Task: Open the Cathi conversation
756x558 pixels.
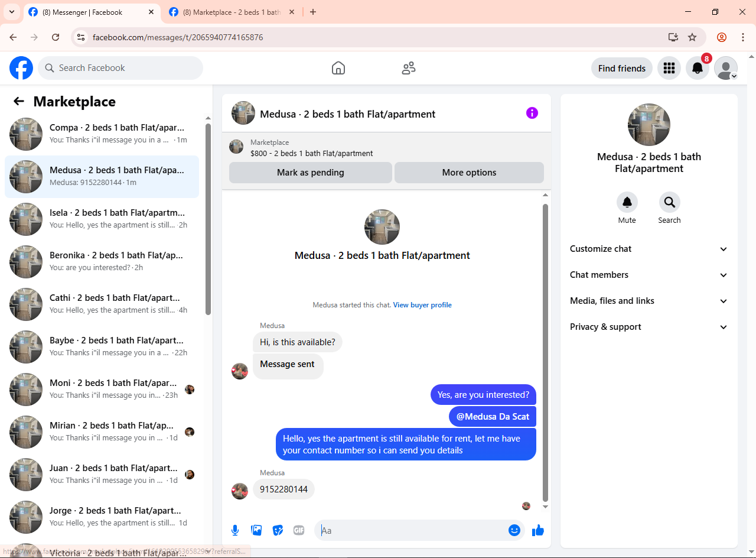Action: pyautogui.click(x=102, y=304)
